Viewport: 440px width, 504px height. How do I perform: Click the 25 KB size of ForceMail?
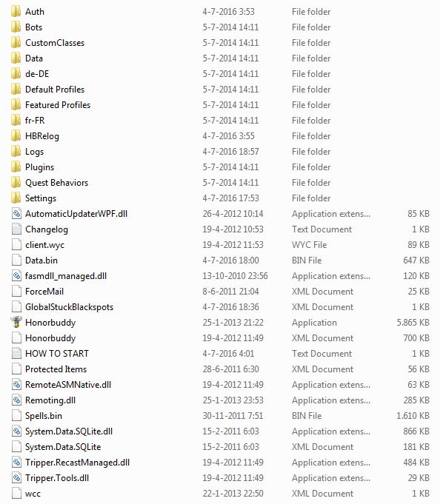coord(419,291)
